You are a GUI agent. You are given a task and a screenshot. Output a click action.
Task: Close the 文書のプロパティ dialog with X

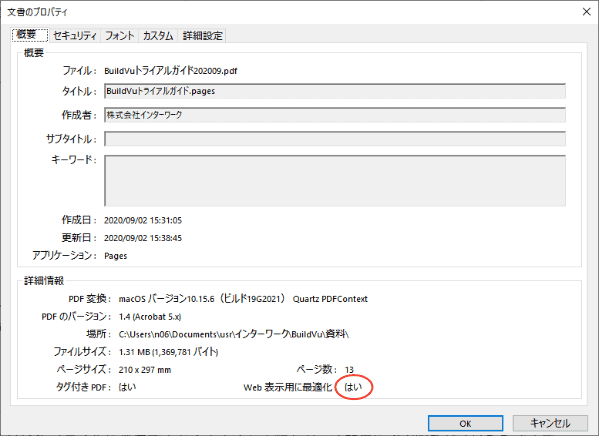pyautogui.click(x=581, y=11)
